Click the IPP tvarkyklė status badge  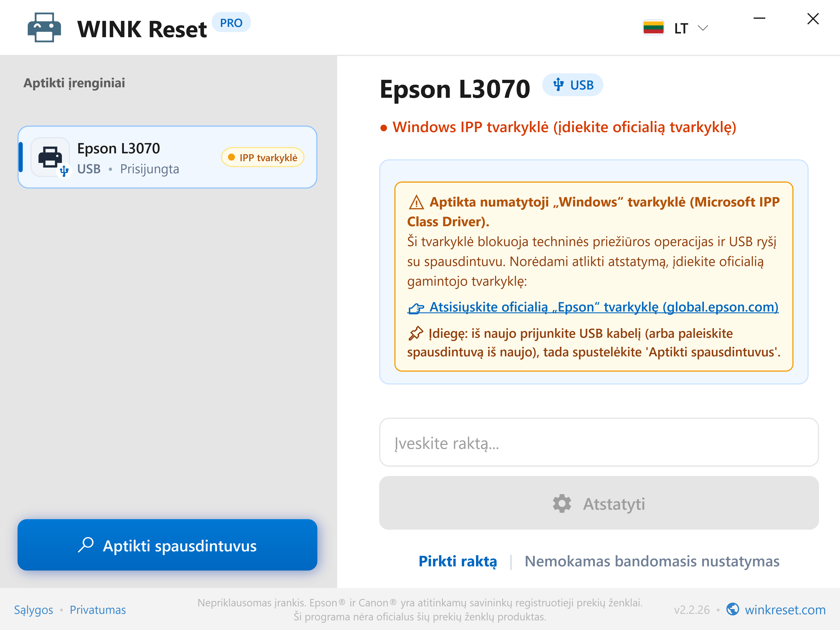coord(262,157)
